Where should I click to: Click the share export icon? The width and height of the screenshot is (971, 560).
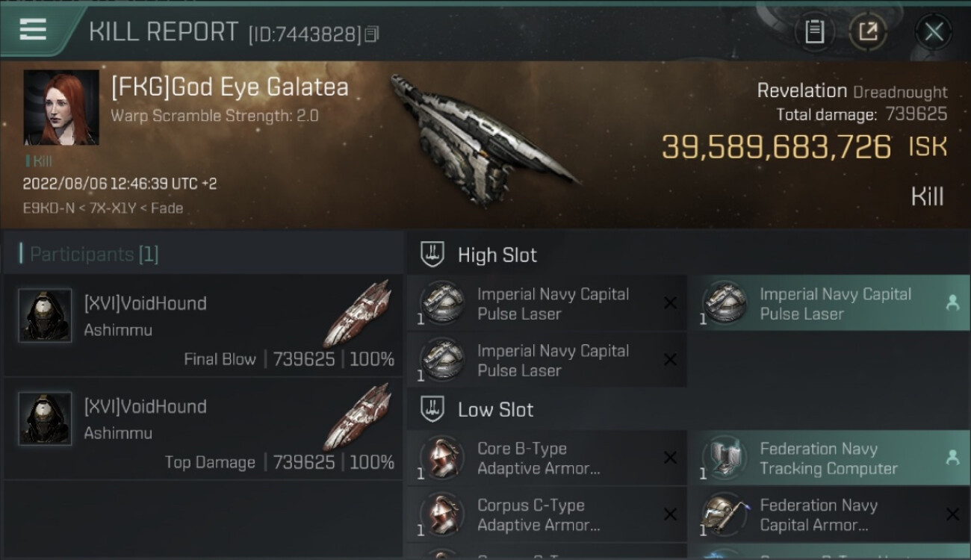(868, 31)
